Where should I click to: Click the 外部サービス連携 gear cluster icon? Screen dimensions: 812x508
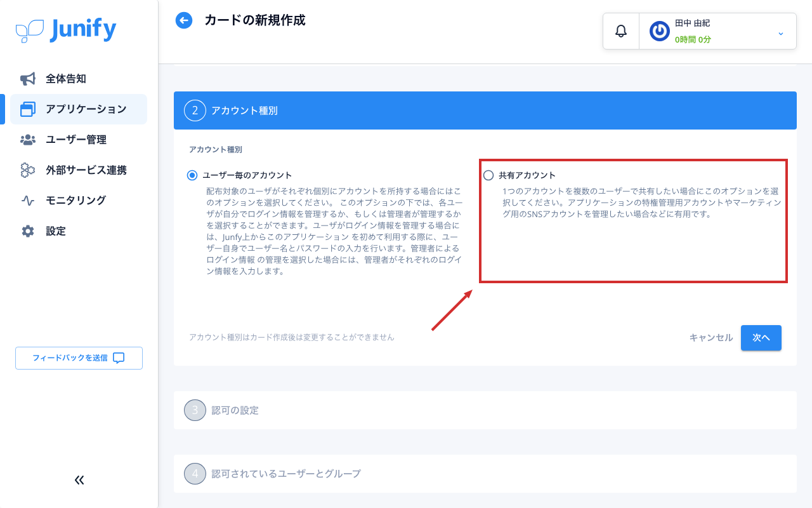pos(28,170)
